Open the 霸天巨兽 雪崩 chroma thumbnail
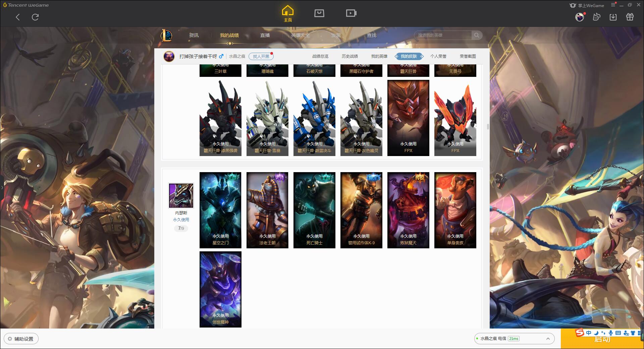 tap(267, 118)
